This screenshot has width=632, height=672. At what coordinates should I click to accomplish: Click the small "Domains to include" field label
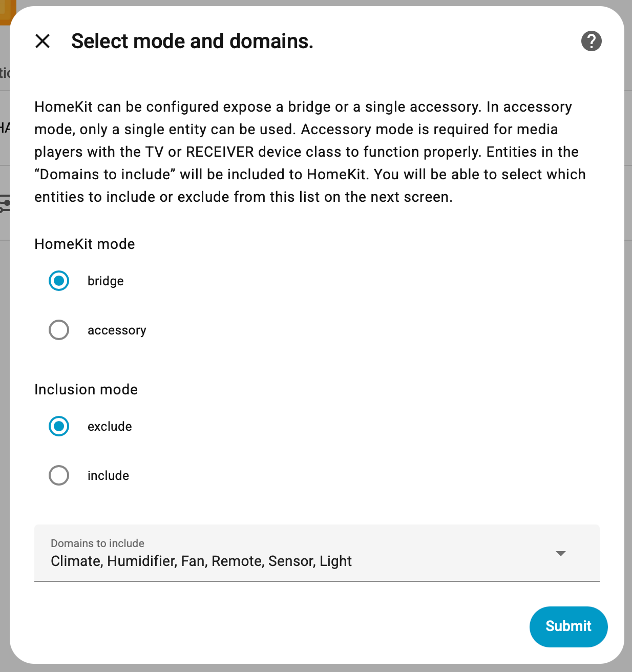point(97,543)
